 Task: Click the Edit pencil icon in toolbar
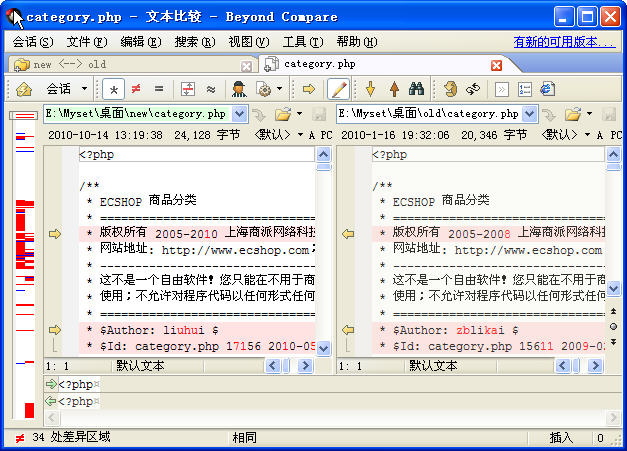pyautogui.click(x=338, y=89)
